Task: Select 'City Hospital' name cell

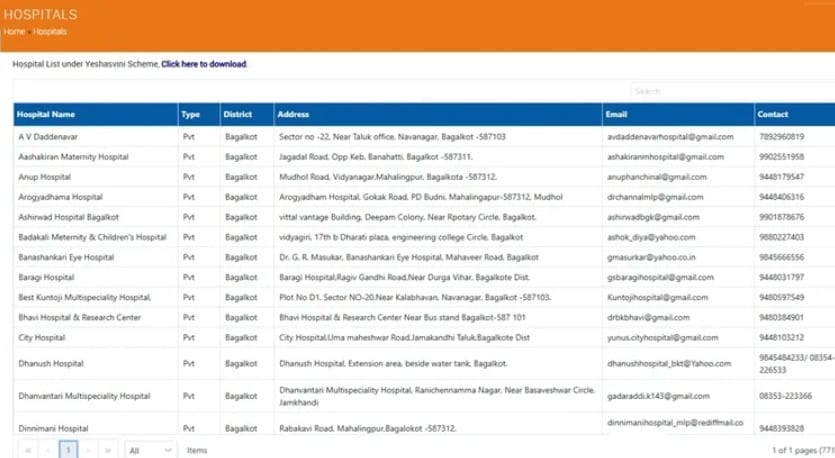Action: 42,338
